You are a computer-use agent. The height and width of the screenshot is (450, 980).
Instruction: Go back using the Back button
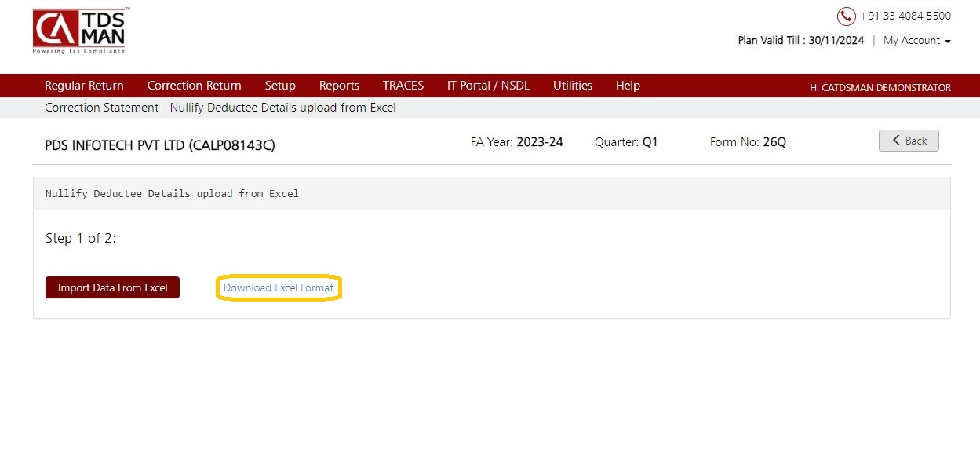pos(909,141)
